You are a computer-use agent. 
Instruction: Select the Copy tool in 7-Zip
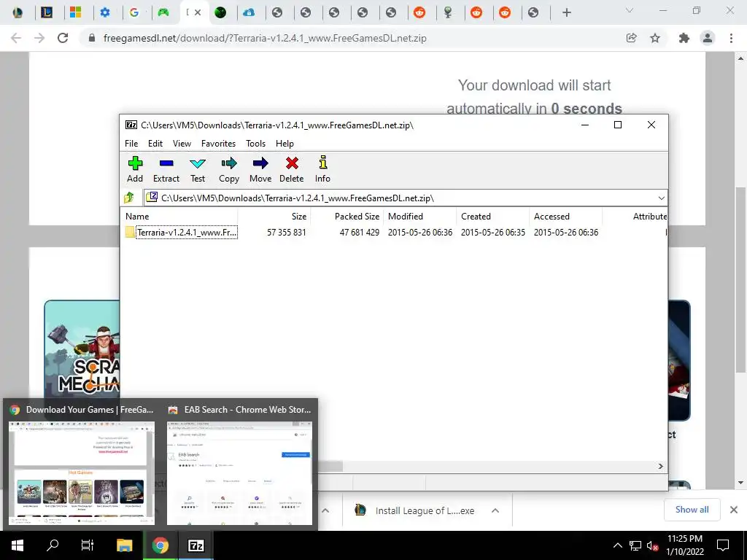229,169
